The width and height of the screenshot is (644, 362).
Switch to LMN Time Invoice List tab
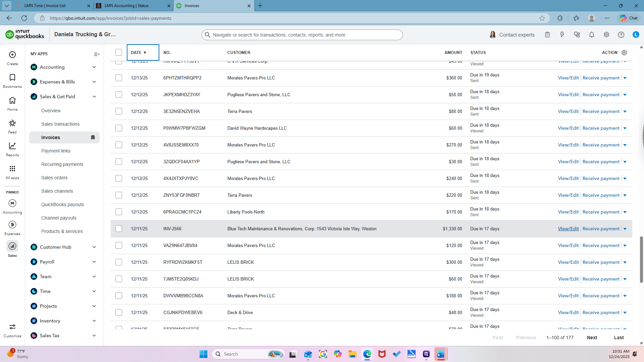click(53, 6)
